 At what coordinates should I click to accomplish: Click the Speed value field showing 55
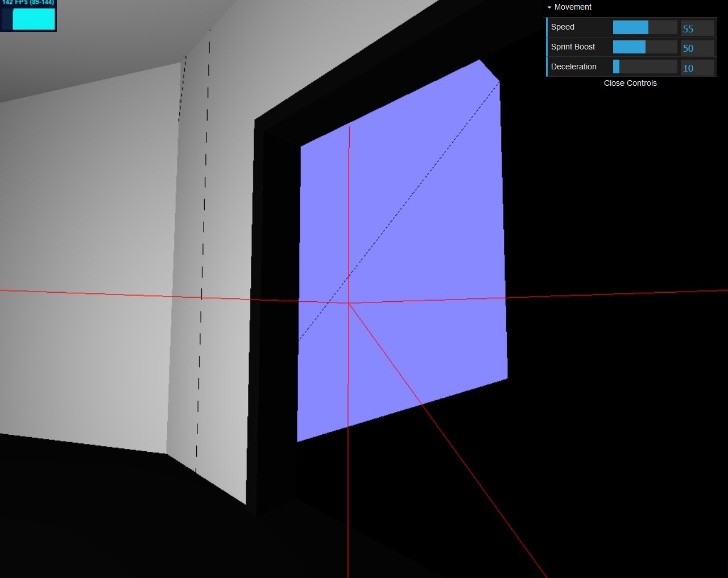697,28
